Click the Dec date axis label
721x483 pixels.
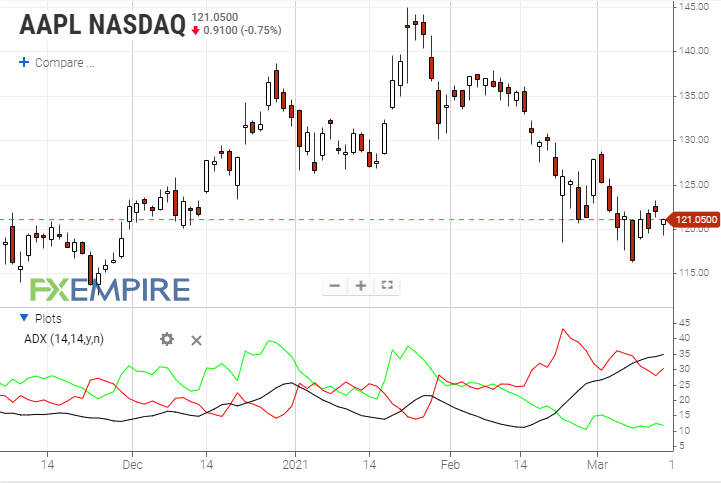(132, 465)
